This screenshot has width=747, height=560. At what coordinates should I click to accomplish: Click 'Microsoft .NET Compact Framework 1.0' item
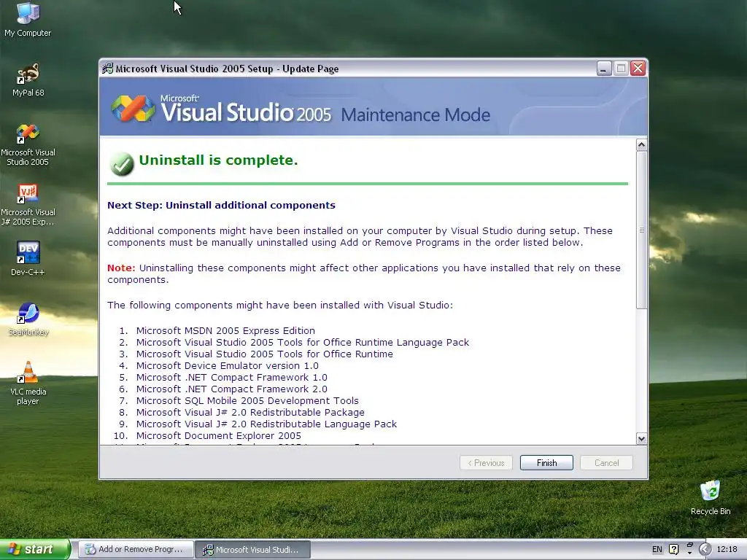pyautogui.click(x=231, y=377)
